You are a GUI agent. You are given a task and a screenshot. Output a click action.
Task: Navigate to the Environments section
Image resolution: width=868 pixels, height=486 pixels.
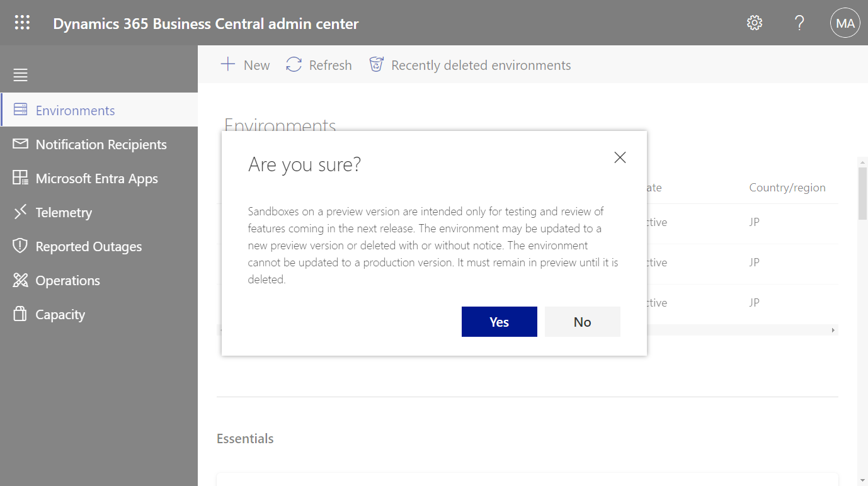(76, 110)
